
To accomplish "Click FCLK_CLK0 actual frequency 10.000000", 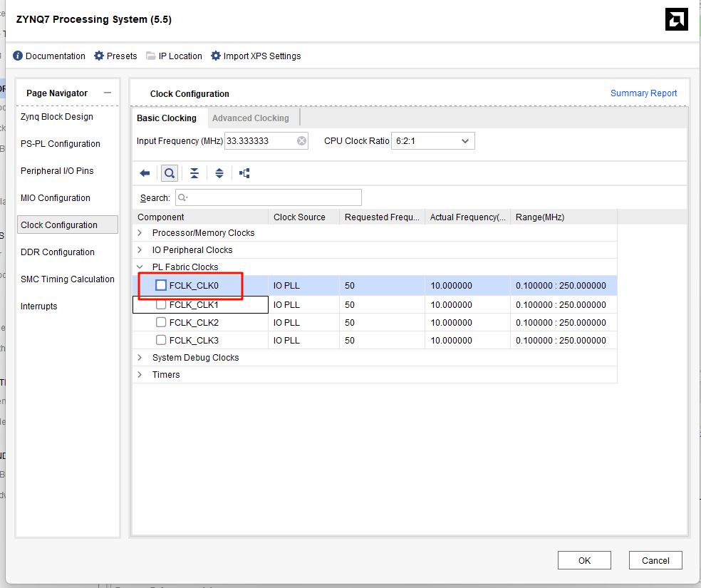I will point(467,285).
